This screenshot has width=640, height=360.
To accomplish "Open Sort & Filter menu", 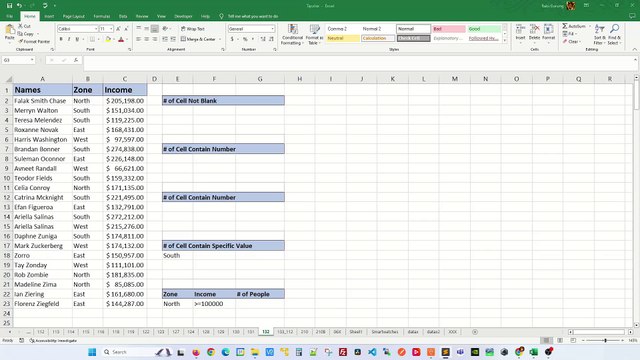I will point(599,34).
